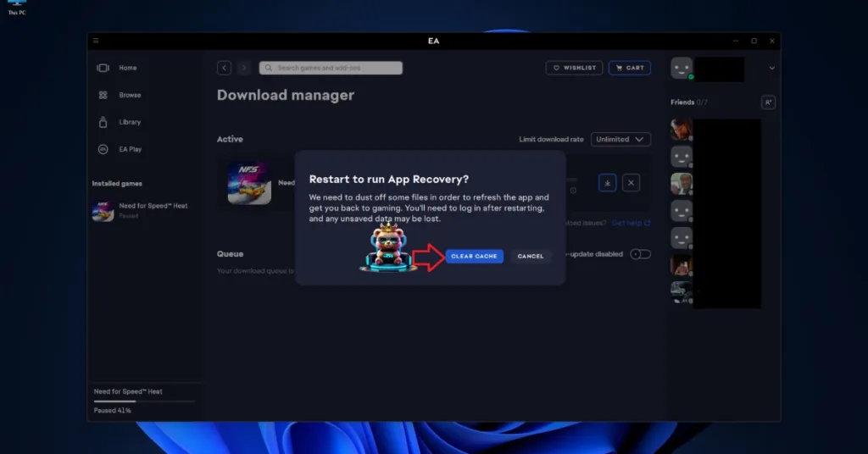This screenshot has width=868, height=454.
Task: Open Limit download rate Unlimited dropdown
Action: (x=620, y=140)
